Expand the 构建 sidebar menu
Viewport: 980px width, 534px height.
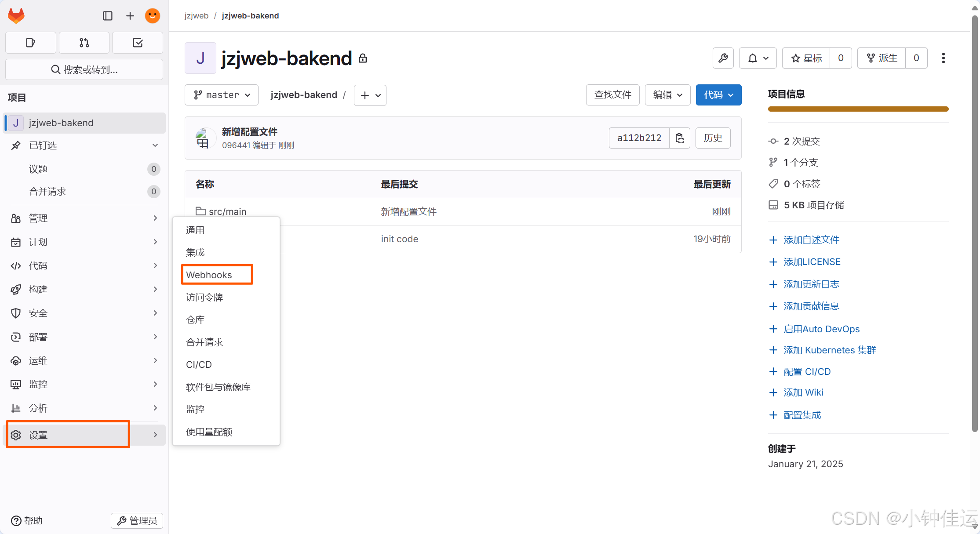[85, 289]
